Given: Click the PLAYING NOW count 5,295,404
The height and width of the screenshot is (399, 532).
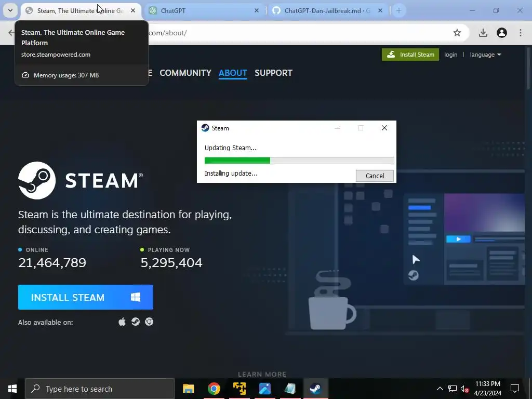Looking at the screenshot, I should tap(171, 262).
